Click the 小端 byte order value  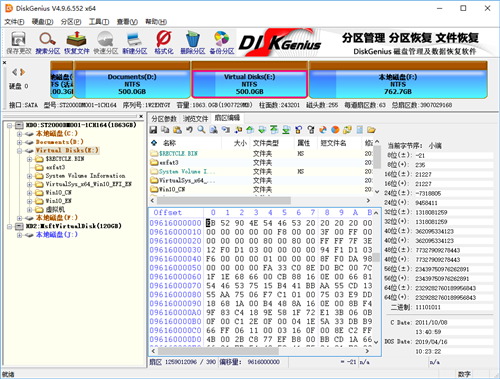(x=435, y=146)
